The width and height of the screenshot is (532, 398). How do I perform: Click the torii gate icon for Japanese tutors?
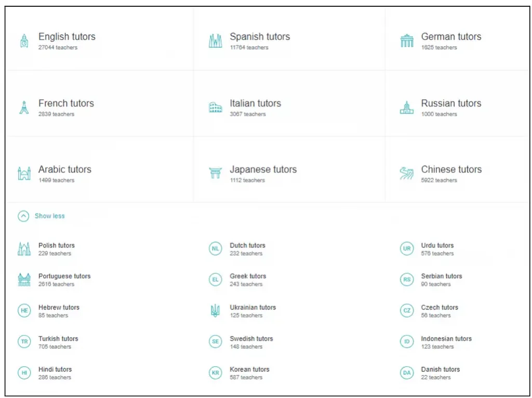[215, 174]
